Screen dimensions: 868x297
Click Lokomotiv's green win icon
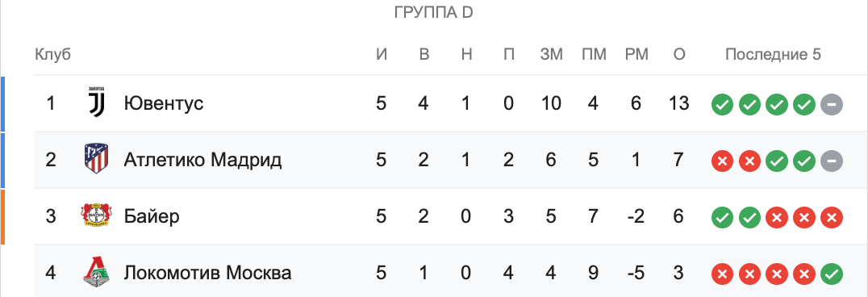(x=832, y=274)
